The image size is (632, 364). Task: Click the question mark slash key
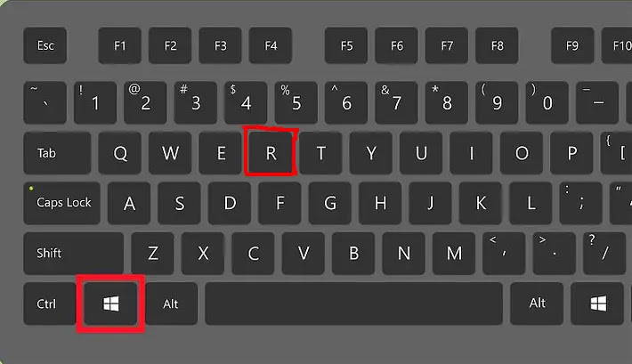[604, 253]
